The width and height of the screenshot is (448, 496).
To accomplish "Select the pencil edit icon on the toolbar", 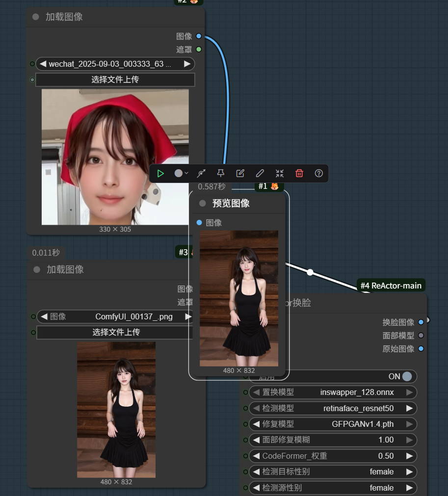I will [x=260, y=173].
